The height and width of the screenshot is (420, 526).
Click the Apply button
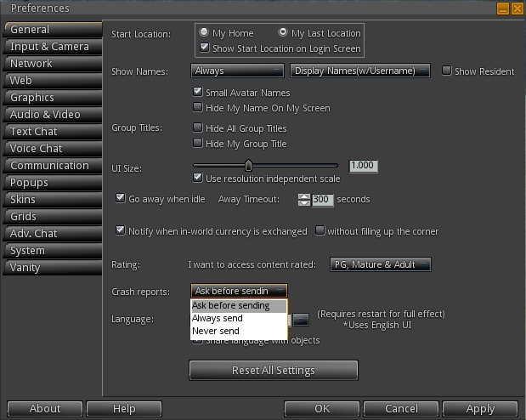480,409
